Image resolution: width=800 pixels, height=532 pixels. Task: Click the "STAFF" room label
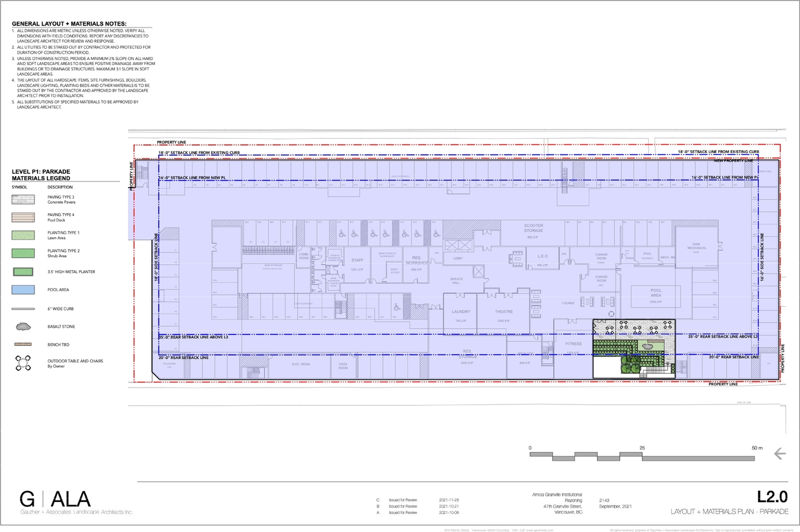pos(357,261)
